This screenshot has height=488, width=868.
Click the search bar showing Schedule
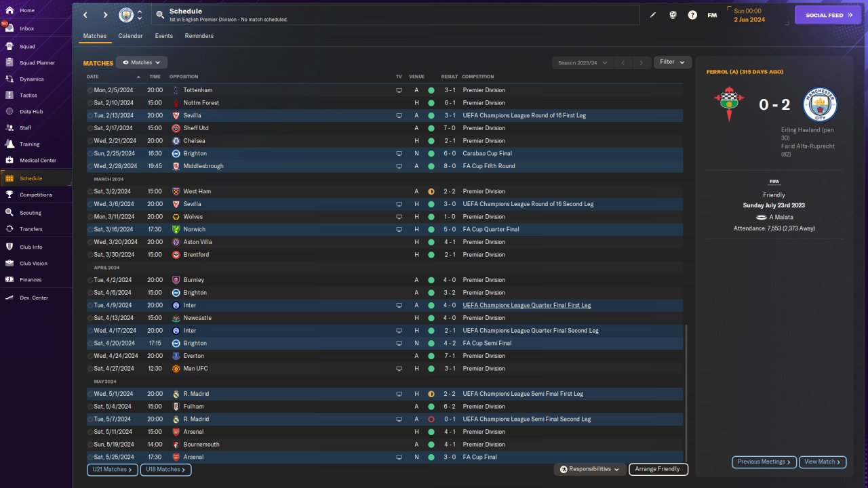(396, 15)
